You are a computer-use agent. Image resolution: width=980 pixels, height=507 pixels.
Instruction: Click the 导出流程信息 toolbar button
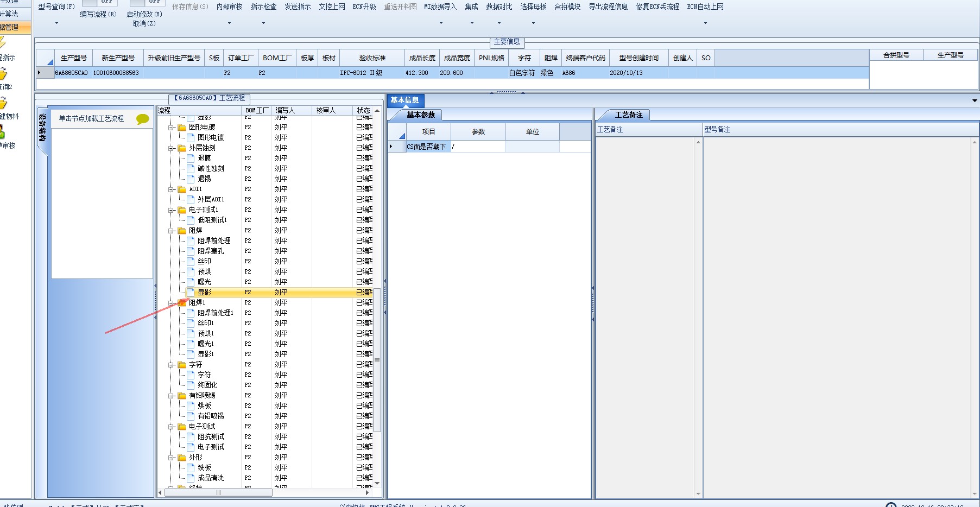(x=608, y=7)
